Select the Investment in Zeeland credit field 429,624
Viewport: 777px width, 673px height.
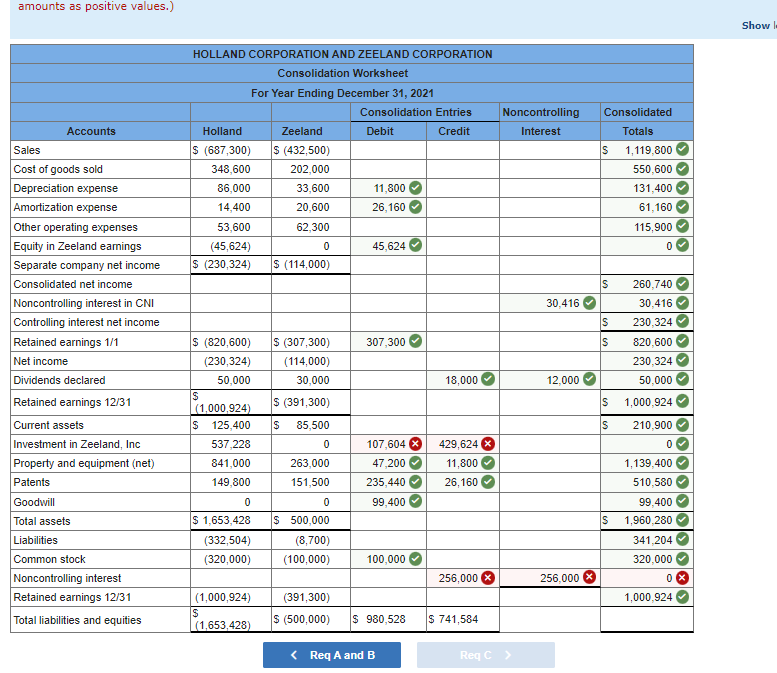pyautogui.click(x=462, y=444)
